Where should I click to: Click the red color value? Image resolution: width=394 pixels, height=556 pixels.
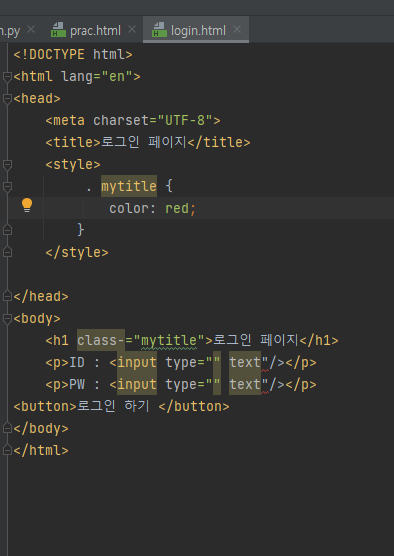(177, 208)
